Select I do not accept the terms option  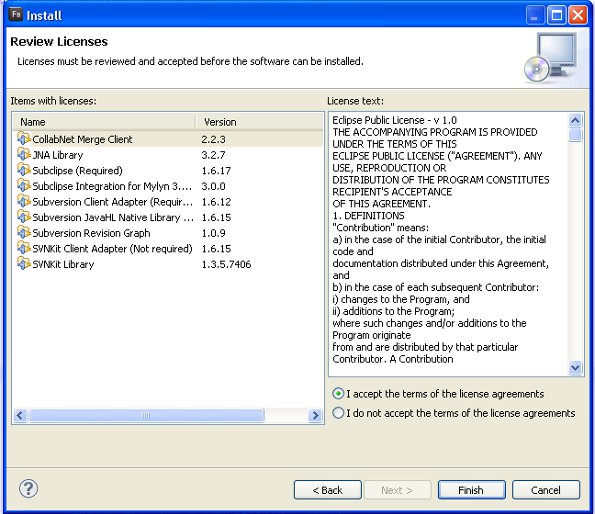click(338, 412)
